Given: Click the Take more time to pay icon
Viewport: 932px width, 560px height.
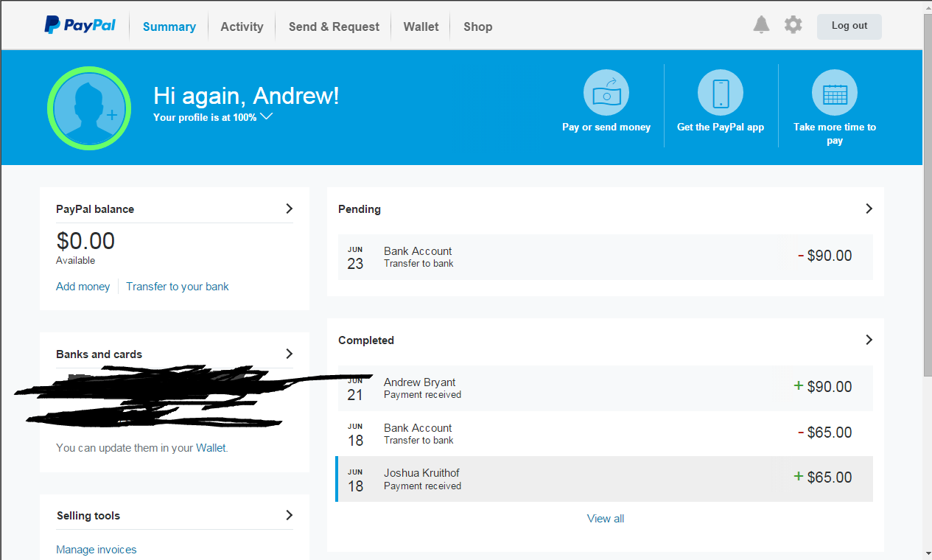Looking at the screenshot, I should tap(834, 93).
